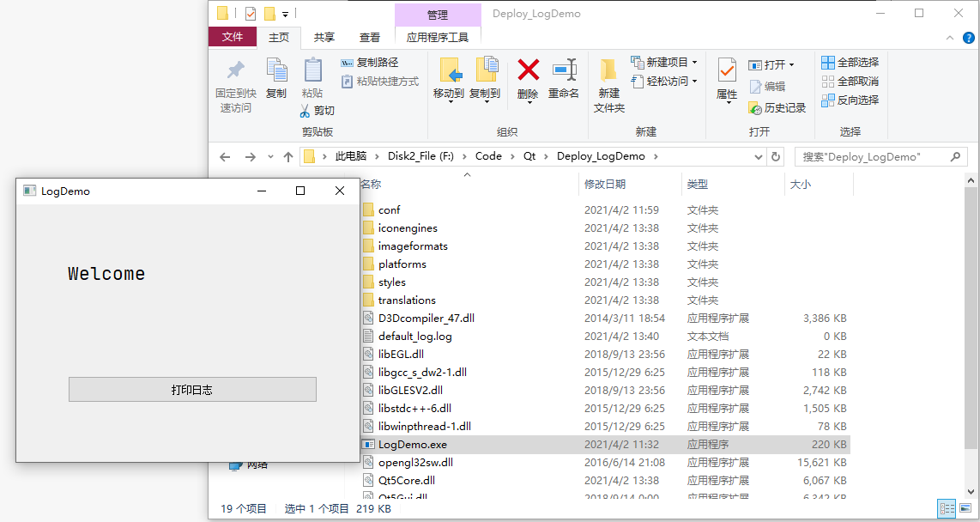The image size is (980, 522).
Task: Sort by the 大小 column header
Action: coord(819,185)
